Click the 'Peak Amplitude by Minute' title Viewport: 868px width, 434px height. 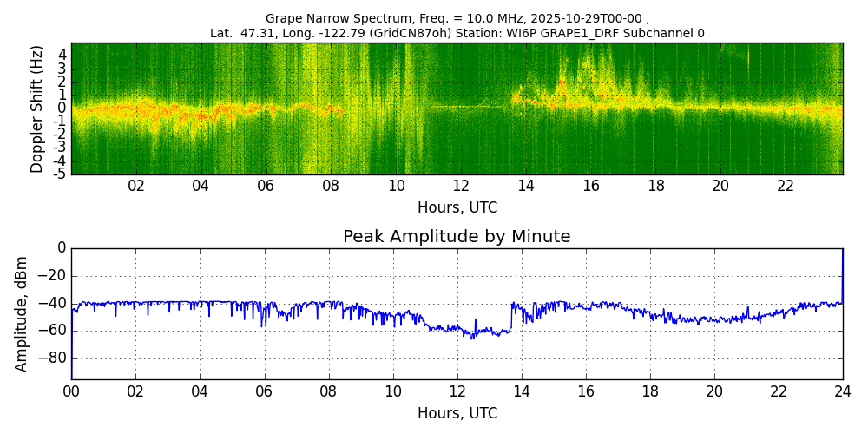[x=457, y=237]
